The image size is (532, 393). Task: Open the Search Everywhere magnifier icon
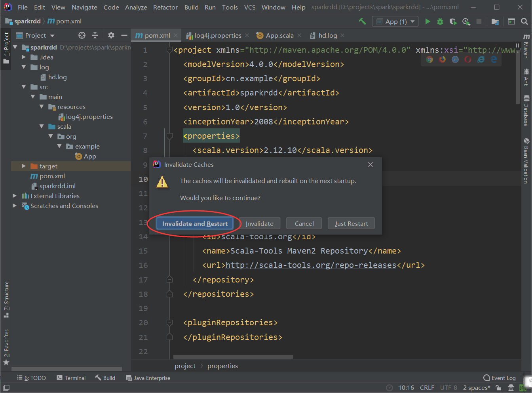pos(524,21)
